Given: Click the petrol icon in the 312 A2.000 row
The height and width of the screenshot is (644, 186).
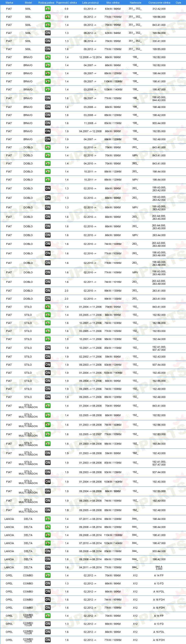Looking at the screenshot, I should 48,9.
